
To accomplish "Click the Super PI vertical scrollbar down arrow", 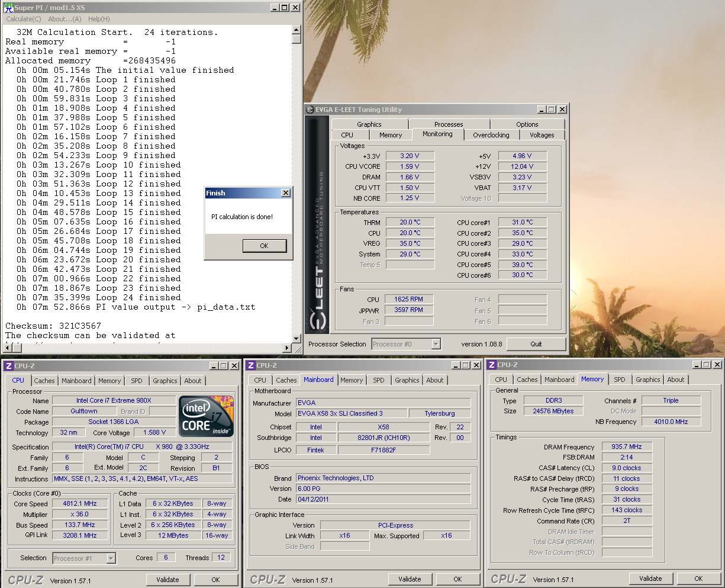I will click(x=297, y=339).
